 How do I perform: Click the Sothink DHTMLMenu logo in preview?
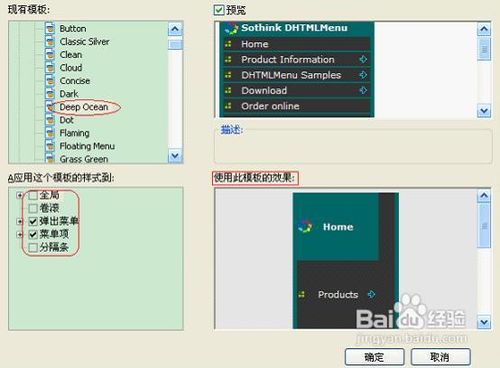(x=231, y=28)
